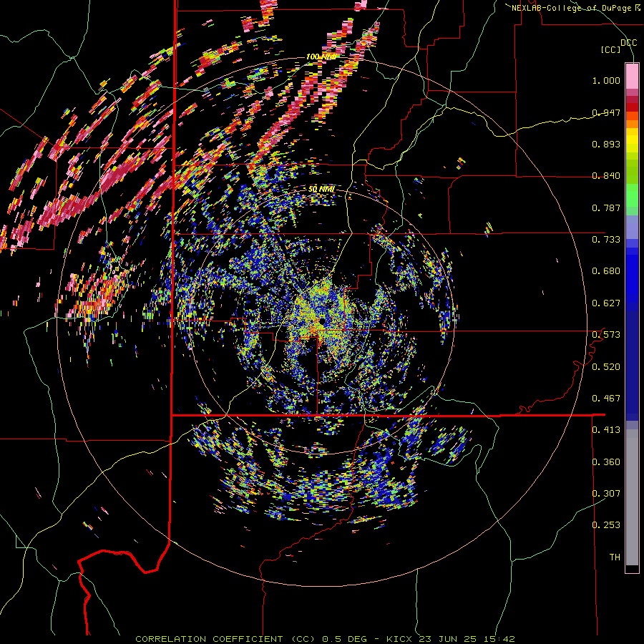Click the TH threshold label
Viewport: 644px width, 644px height.
[x=615, y=557]
